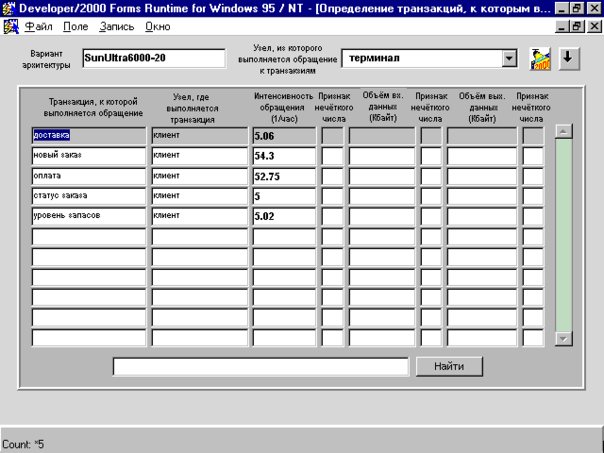This screenshot has width=604, height=453.
Task: Open the Файл menu
Action: 39,27
